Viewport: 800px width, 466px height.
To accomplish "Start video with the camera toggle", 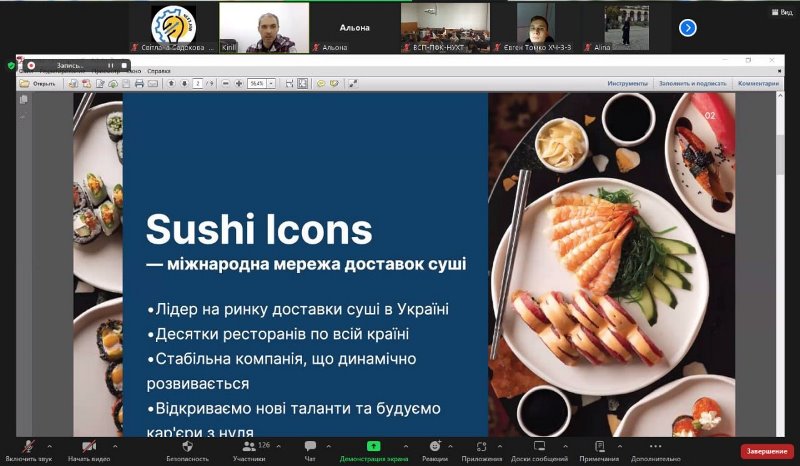I will [89, 446].
